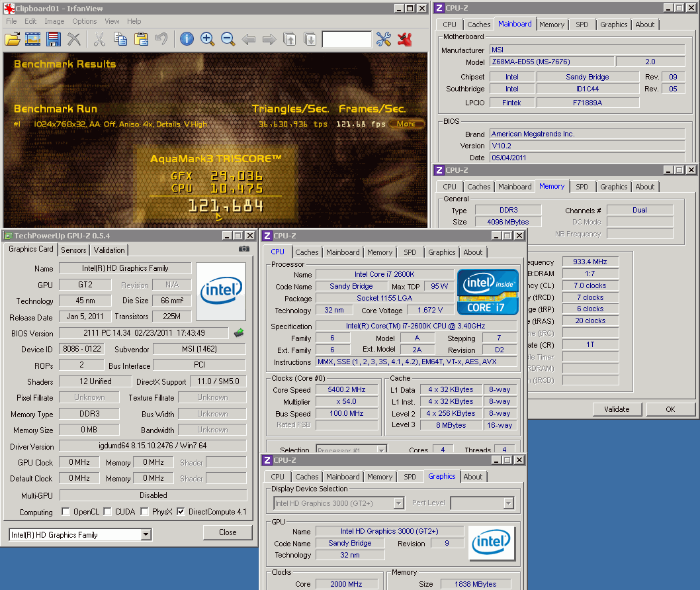Open the Perf Level dropdown
Image resolution: width=700 pixels, height=590 pixels.
tap(508, 503)
